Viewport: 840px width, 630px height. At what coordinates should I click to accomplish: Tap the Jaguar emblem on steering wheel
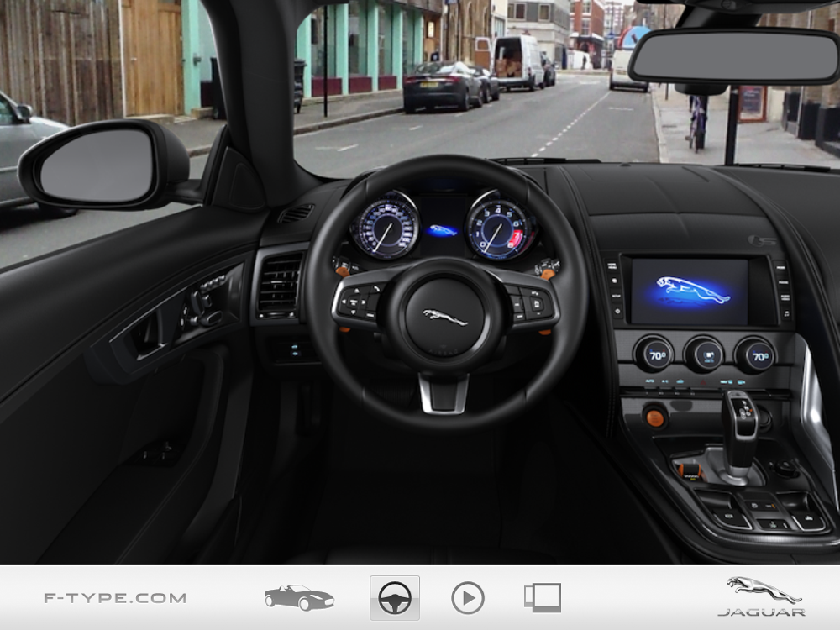pos(444,318)
